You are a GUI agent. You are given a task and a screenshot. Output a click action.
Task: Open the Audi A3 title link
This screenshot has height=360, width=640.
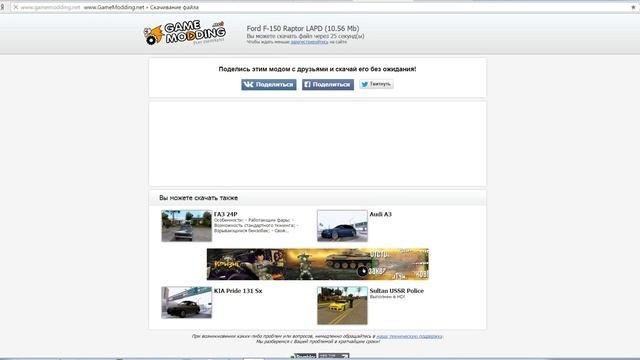pyautogui.click(x=380, y=214)
